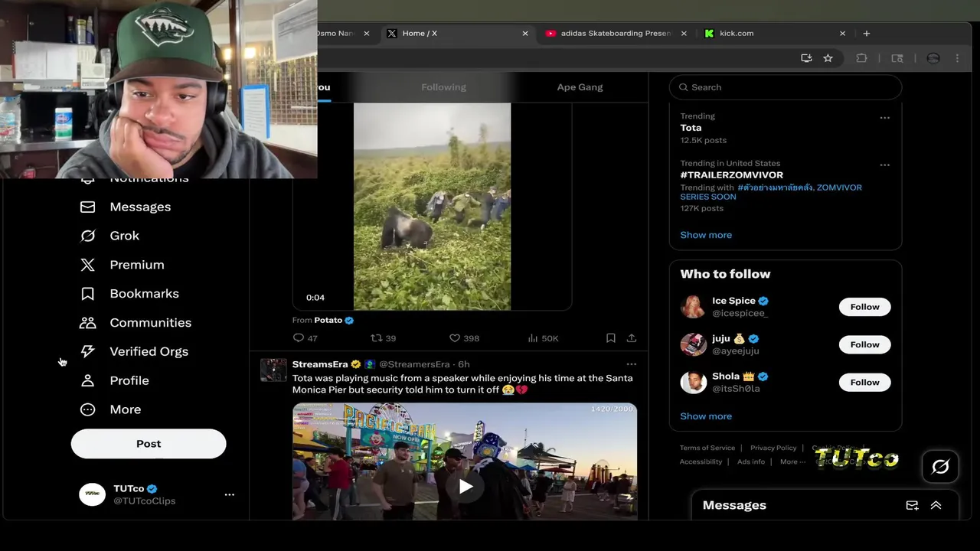This screenshot has width=980, height=551.
Task: Click the repost icon with 39 reposts
Action: [x=376, y=337]
